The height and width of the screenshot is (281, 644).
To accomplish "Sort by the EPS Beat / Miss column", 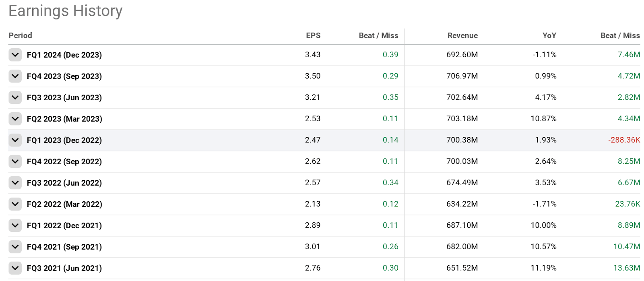I will (378, 35).
